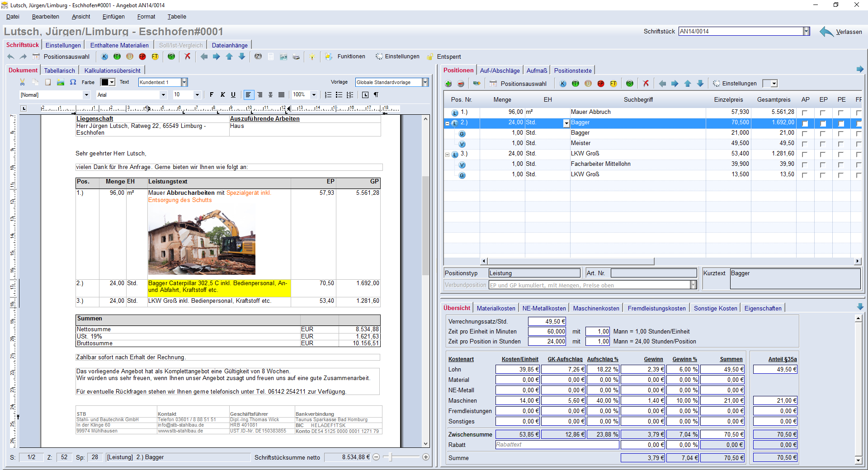Image resolution: width=868 pixels, height=470 pixels.
Task: Switch to the Maschinenkosten tab
Action: pyautogui.click(x=596, y=308)
